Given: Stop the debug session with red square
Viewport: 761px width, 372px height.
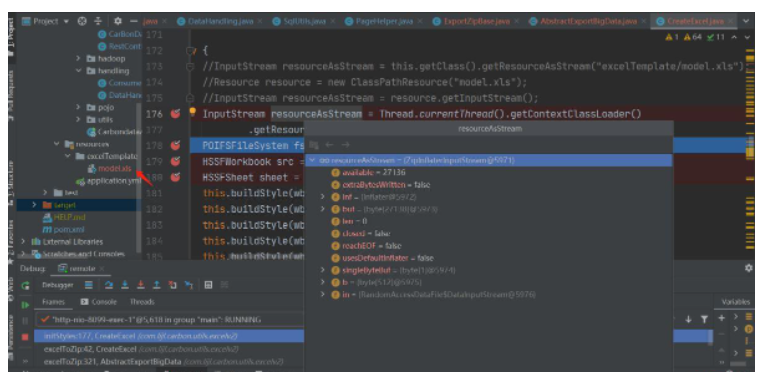Looking at the screenshot, I should point(25,337).
